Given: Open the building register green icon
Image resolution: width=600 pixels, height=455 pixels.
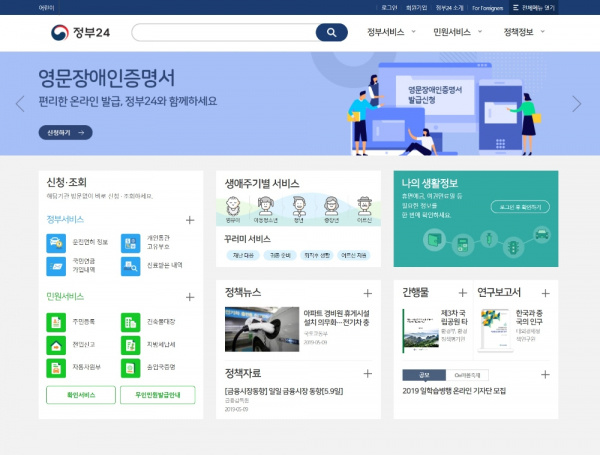Looking at the screenshot, I should pos(130,322).
